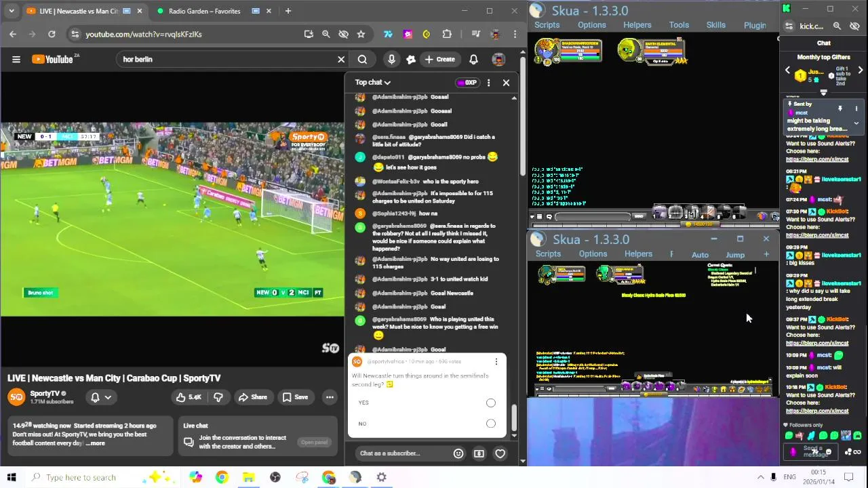The width and height of the screenshot is (868, 488).
Task: Expand description with '...more'
Action: click(x=96, y=443)
